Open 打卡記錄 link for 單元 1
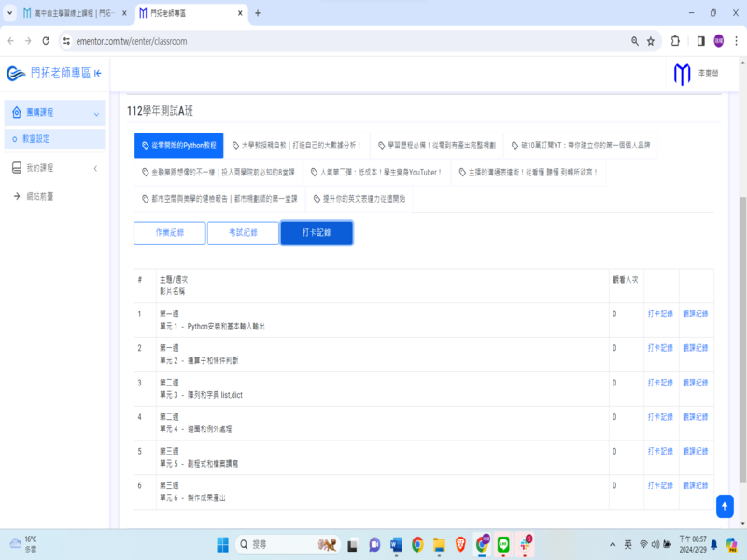747x560 pixels. 660,314
